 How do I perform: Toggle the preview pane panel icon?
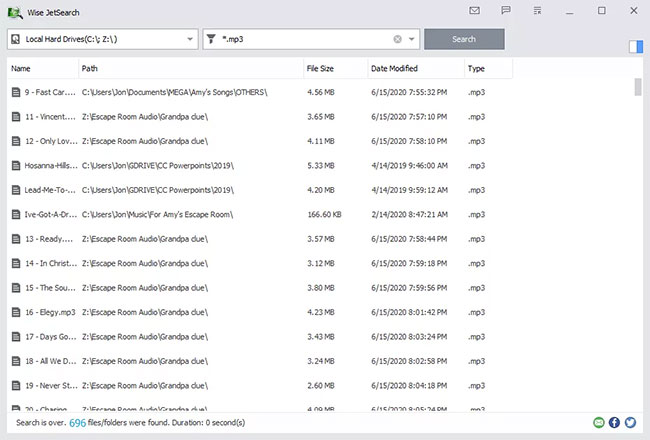point(636,46)
